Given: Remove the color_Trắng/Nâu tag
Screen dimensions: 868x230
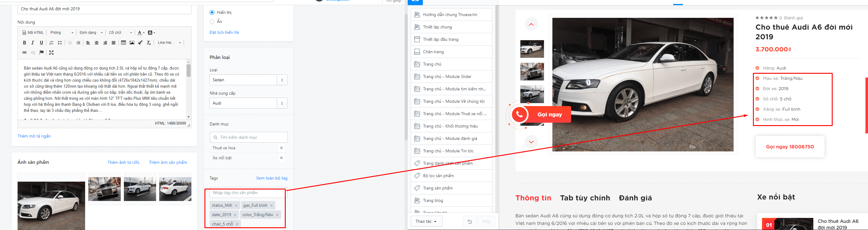Looking at the screenshot, I should pyautogui.click(x=277, y=215).
